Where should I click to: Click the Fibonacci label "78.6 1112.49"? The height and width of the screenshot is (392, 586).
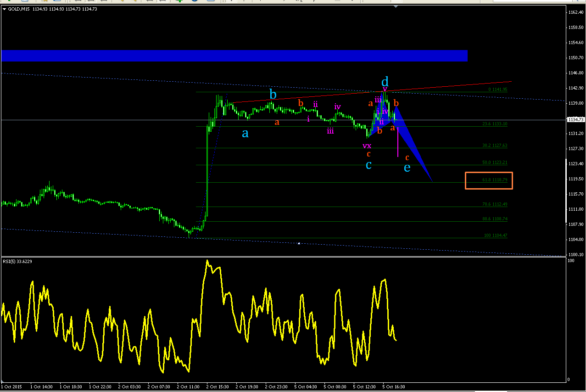point(495,204)
